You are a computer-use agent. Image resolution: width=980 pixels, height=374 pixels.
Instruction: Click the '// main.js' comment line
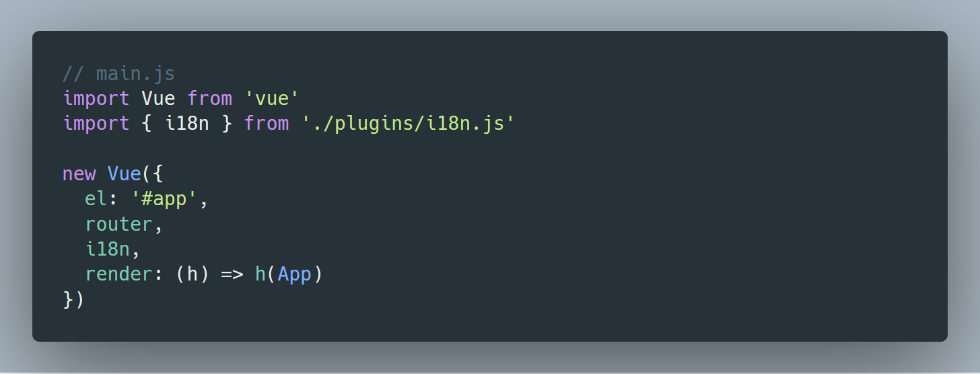click(x=119, y=73)
